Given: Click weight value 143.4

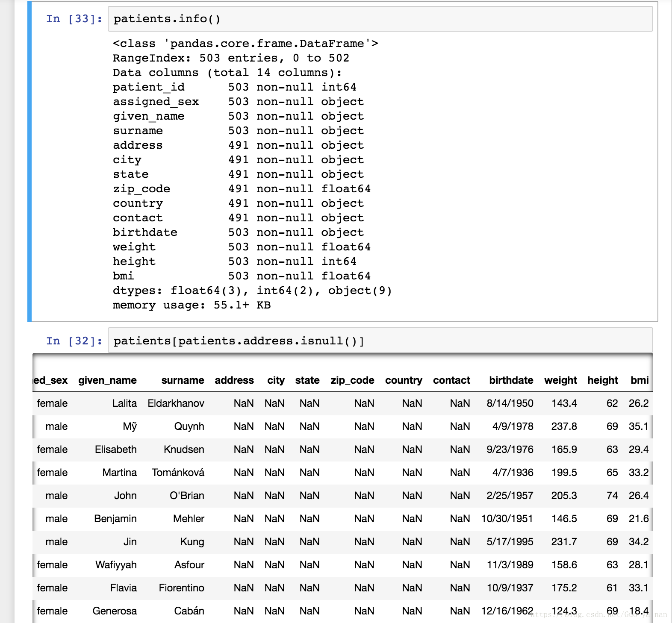Looking at the screenshot, I should pos(564,403).
